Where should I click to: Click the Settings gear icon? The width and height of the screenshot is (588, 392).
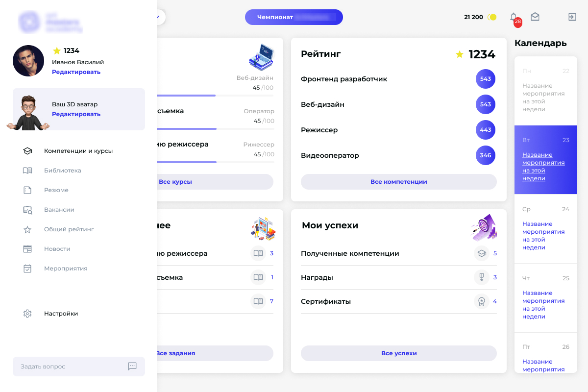[27, 314]
